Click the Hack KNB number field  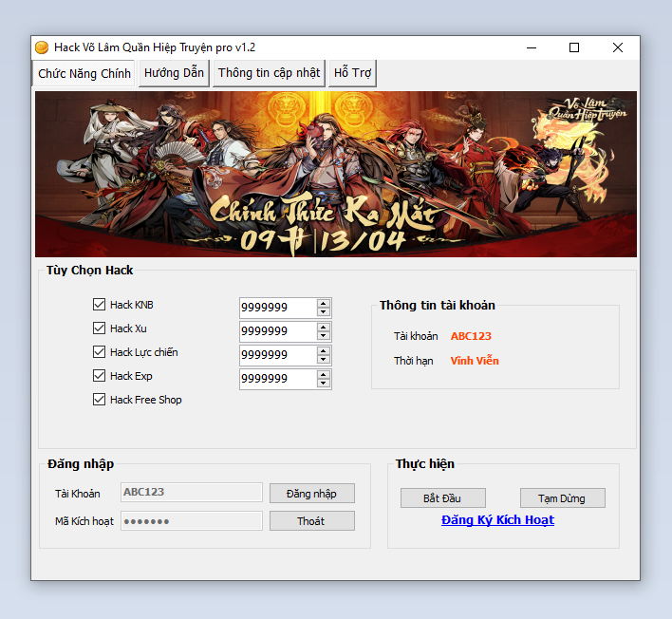pyautogui.click(x=276, y=308)
